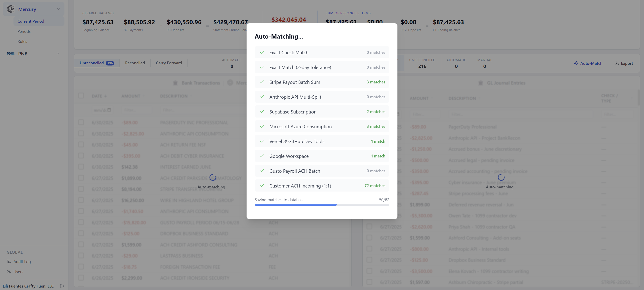Click the AMOUNT column header in Bank Transactions
The width and height of the screenshot is (644, 290).
point(131,96)
